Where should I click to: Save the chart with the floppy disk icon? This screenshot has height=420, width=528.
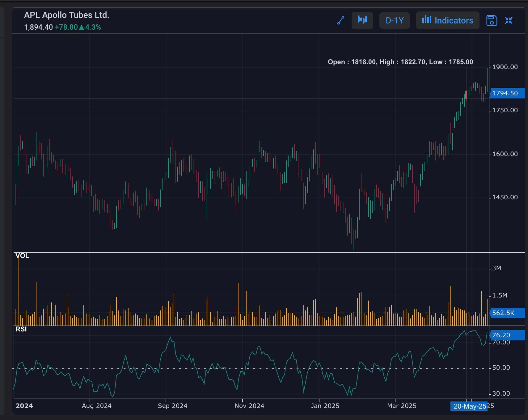[492, 20]
